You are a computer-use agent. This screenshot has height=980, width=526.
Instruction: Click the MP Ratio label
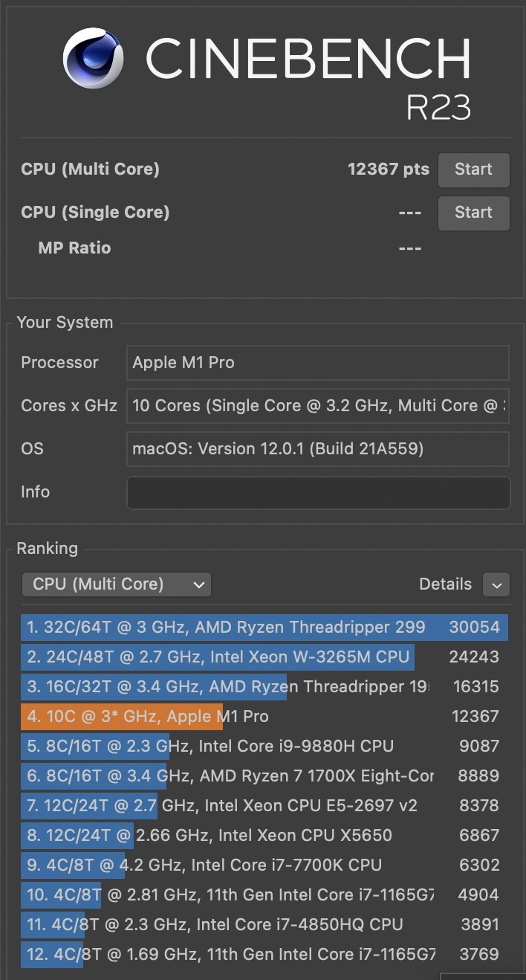click(74, 248)
